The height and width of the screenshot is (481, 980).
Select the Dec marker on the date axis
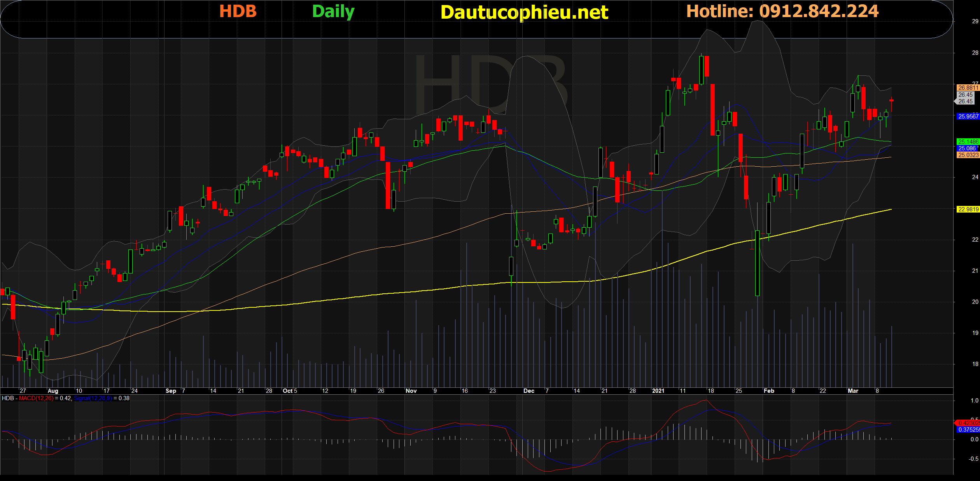pyautogui.click(x=528, y=391)
